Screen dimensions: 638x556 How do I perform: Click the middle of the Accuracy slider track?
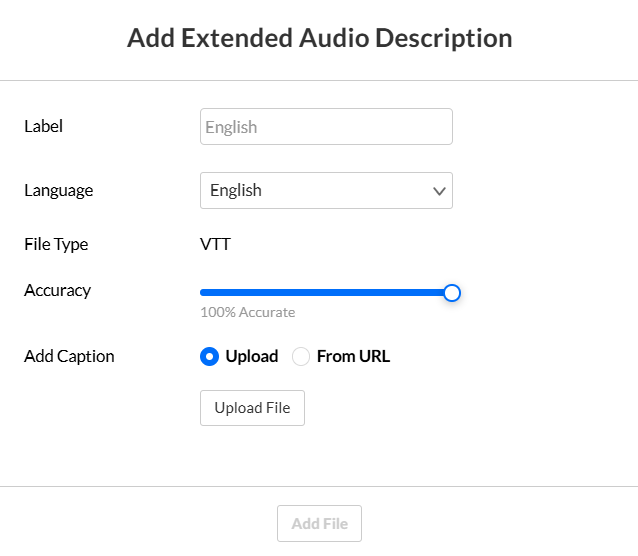click(x=326, y=293)
